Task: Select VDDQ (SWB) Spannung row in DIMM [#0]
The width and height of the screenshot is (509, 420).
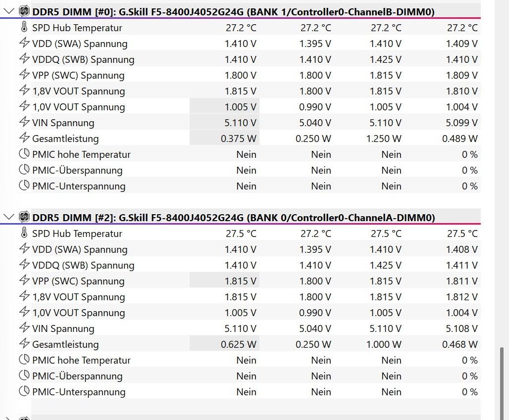Action: point(83,59)
